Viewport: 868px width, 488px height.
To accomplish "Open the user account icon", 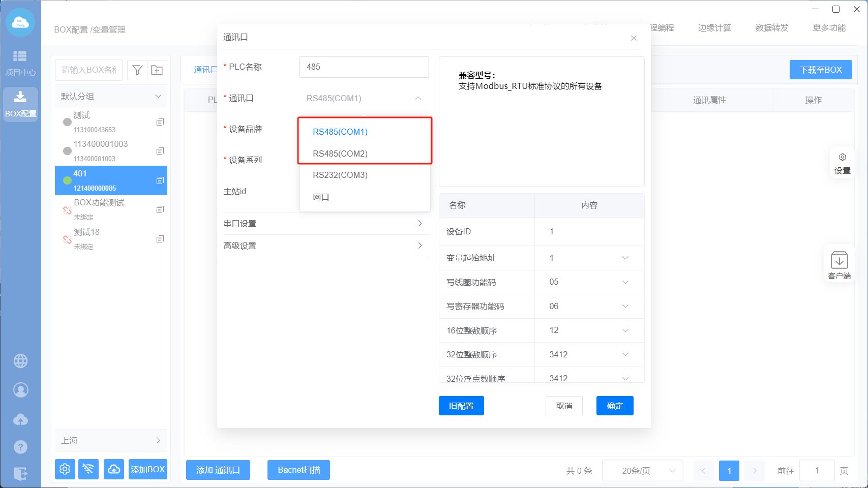I will pyautogui.click(x=20, y=390).
